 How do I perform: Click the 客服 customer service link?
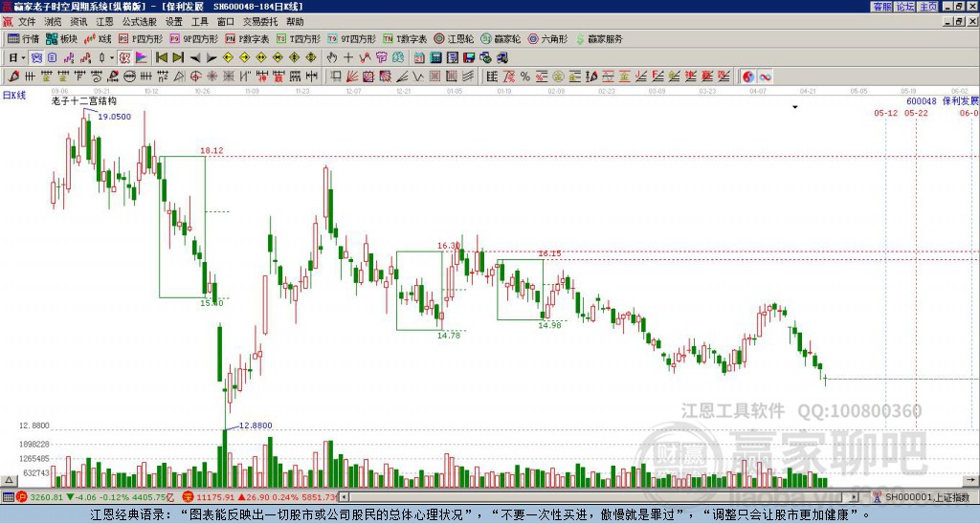pyautogui.click(x=881, y=7)
